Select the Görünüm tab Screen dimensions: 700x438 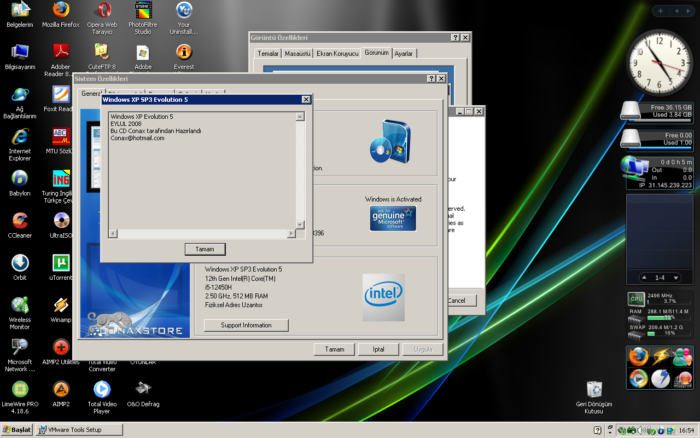click(x=376, y=53)
